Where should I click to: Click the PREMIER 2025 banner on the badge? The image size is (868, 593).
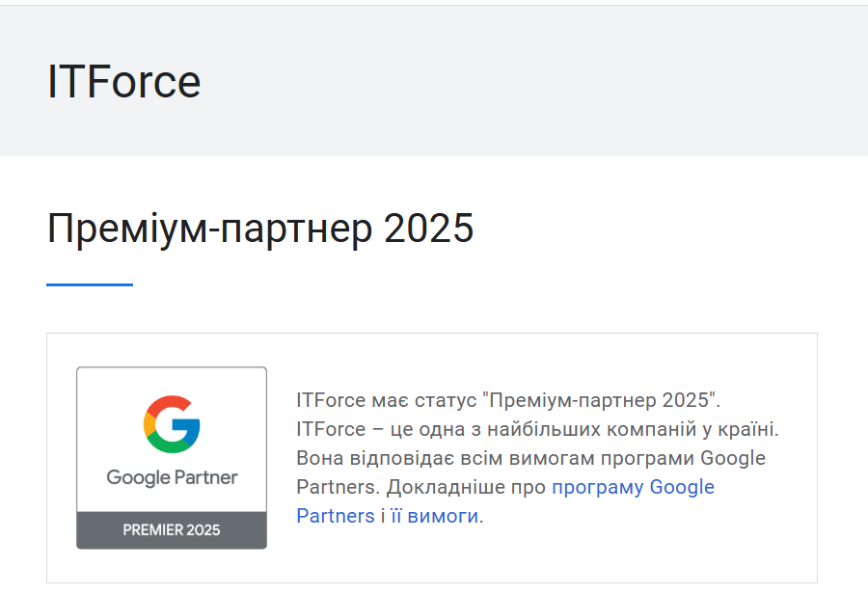point(172,527)
